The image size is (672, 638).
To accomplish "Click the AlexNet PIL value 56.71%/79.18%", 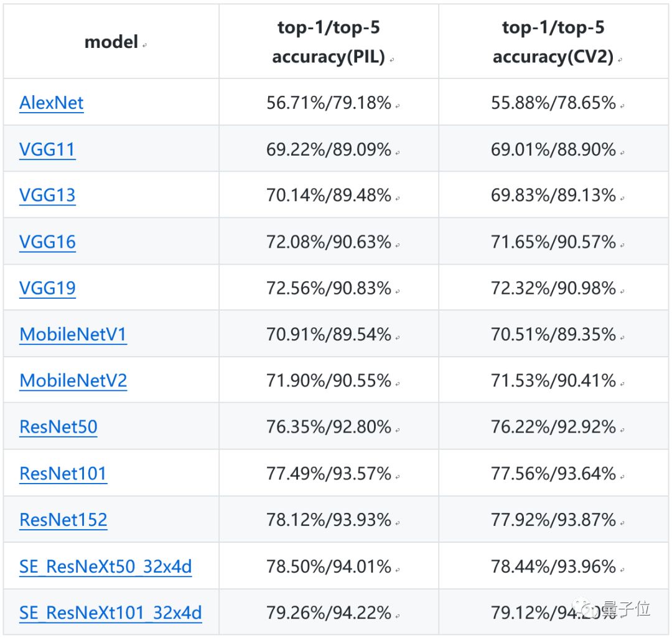I will [329, 103].
